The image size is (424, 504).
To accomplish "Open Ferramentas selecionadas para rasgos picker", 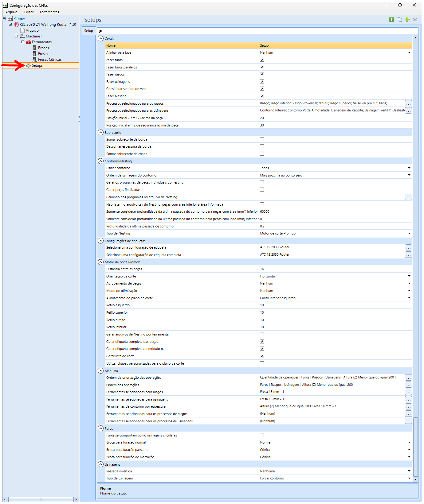I will pyautogui.click(x=408, y=392).
